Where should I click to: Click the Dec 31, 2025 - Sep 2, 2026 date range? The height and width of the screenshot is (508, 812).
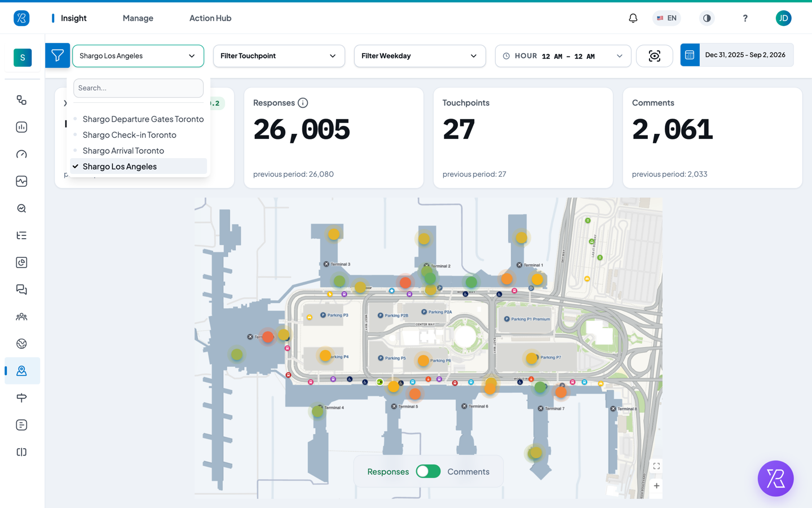pyautogui.click(x=745, y=55)
